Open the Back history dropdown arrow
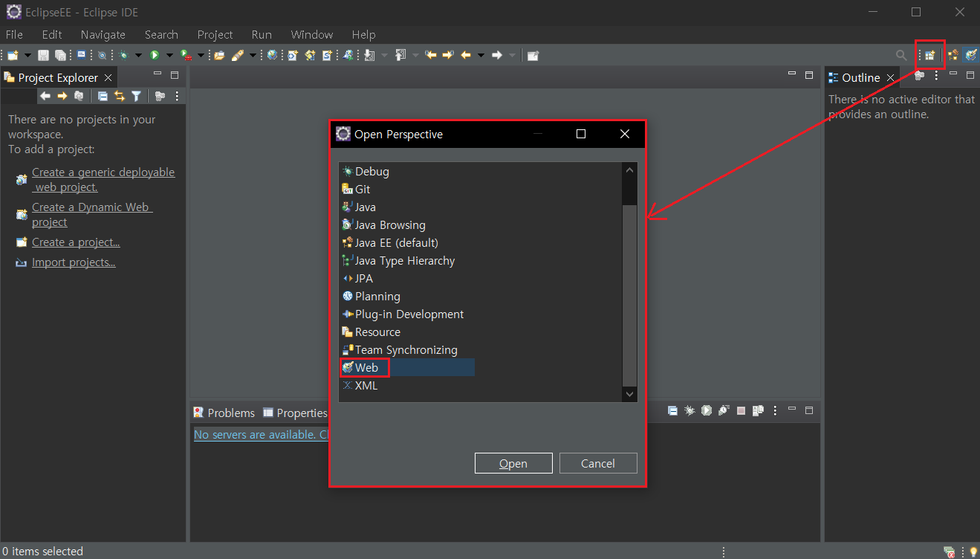This screenshot has height=559, width=980. click(481, 56)
